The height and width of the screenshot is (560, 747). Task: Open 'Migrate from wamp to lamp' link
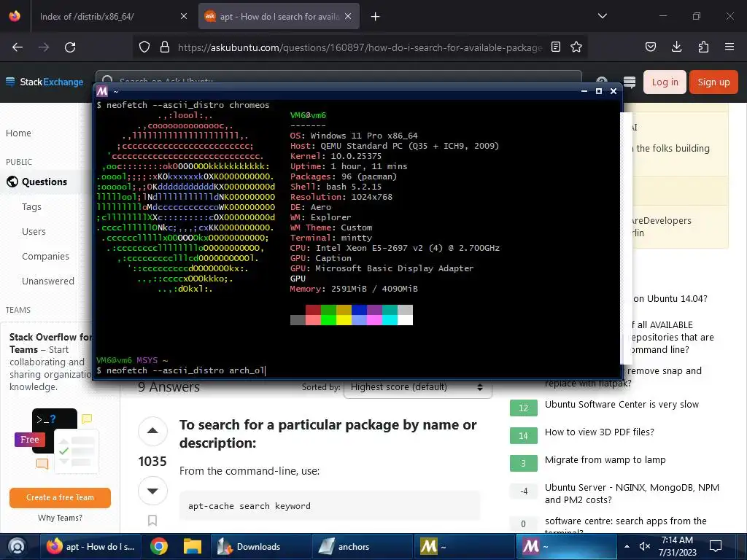[x=605, y=459]
